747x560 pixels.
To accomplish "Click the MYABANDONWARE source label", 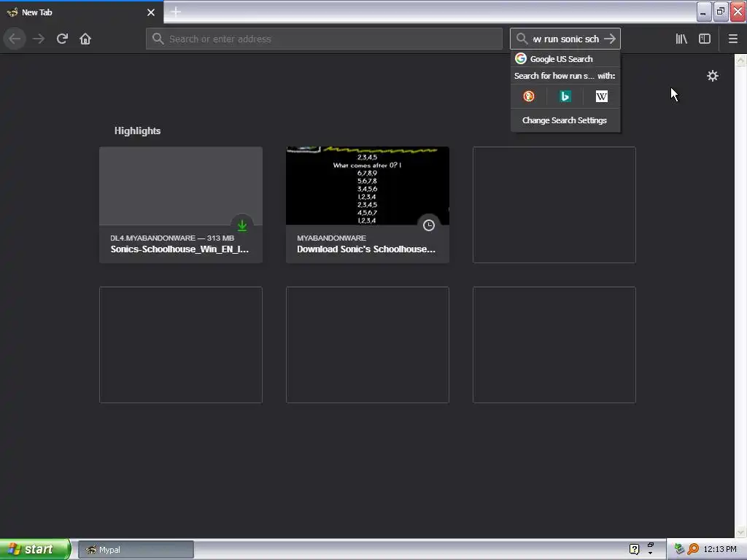I will pyautogui.click(x=332, y=238).
